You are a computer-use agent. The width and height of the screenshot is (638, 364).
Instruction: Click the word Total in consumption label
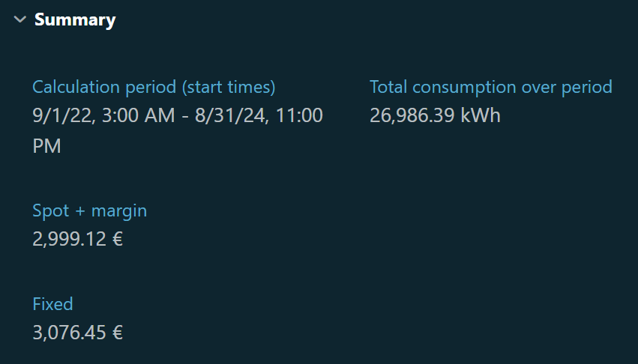[388, 87]
